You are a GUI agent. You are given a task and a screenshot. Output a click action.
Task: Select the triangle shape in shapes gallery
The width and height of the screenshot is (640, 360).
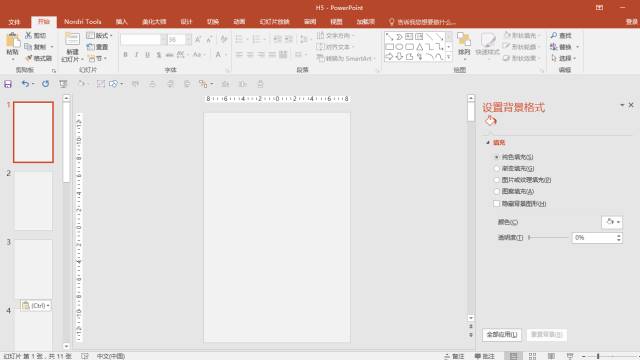coord(419,47)
